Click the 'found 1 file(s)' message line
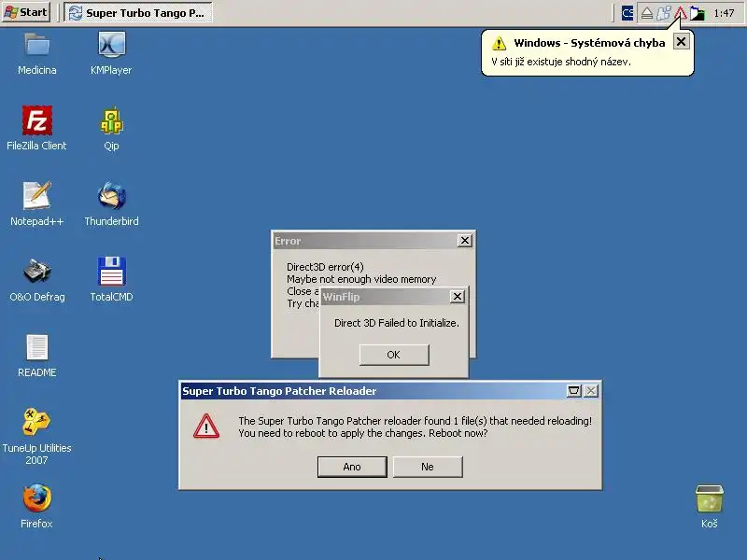 pos(415,421)
